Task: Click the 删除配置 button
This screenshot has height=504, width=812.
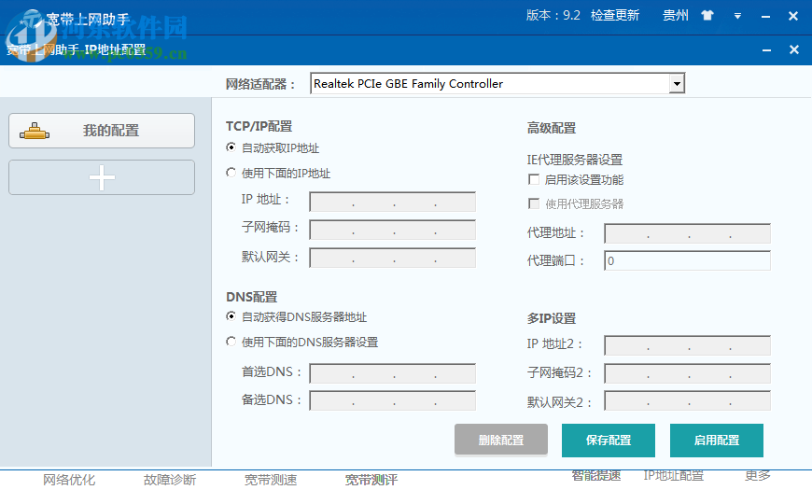Action: [x=501, y=441]
